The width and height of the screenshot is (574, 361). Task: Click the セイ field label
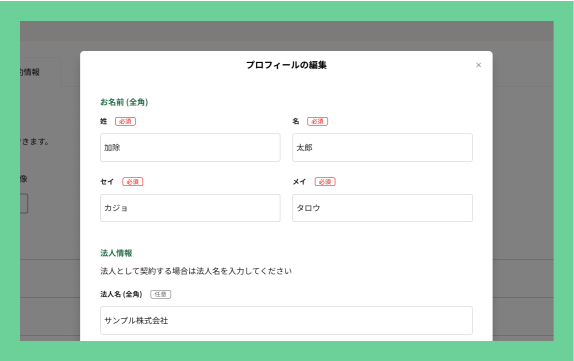pyautogui.click(x=107, y=182)
